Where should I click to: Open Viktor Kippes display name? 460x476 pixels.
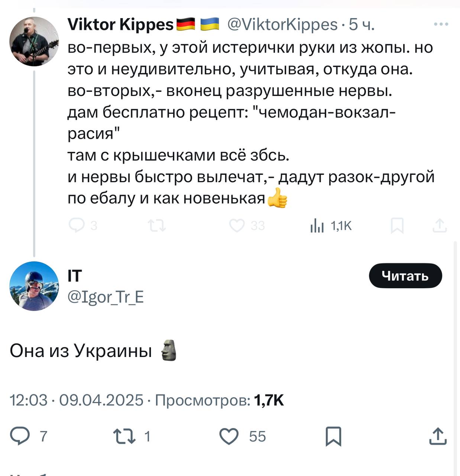120,25
